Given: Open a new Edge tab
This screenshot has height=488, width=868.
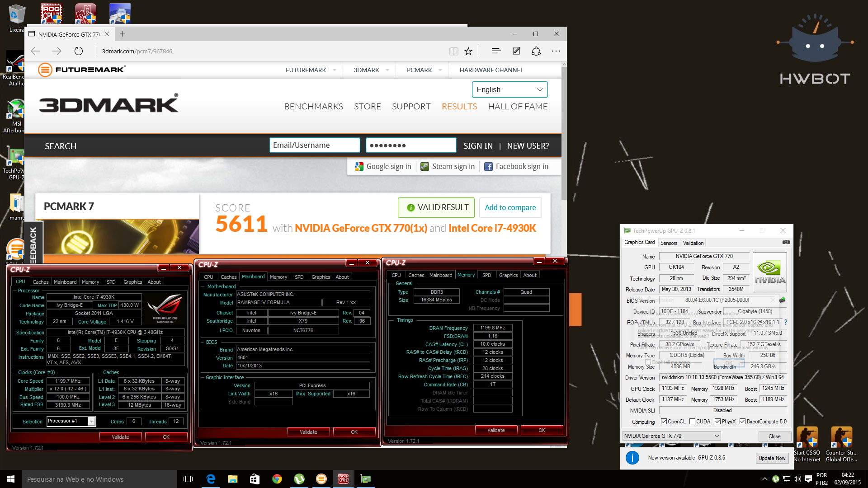Looking at the screenshot, I should coord(123,34).
